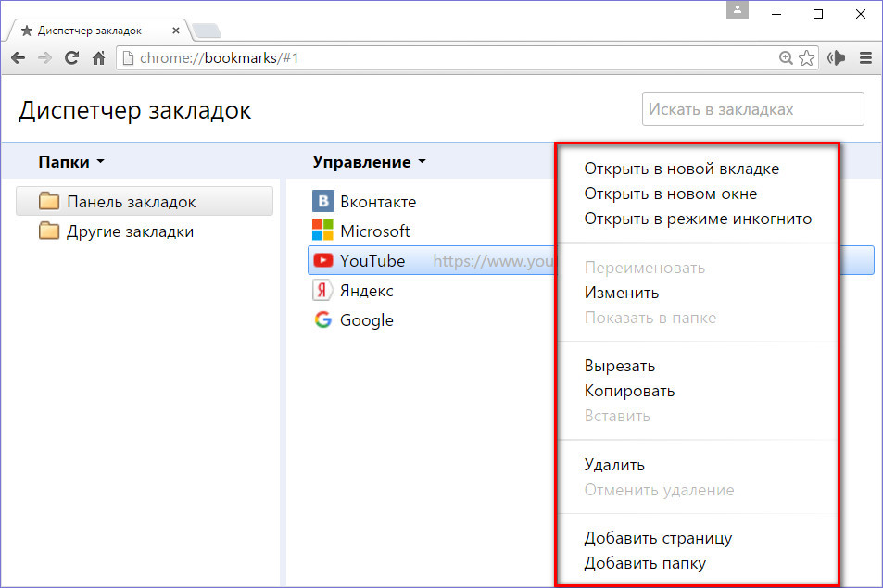Click the Вконтакте bookmark icon
883x588 pixels.
point(322,201)
